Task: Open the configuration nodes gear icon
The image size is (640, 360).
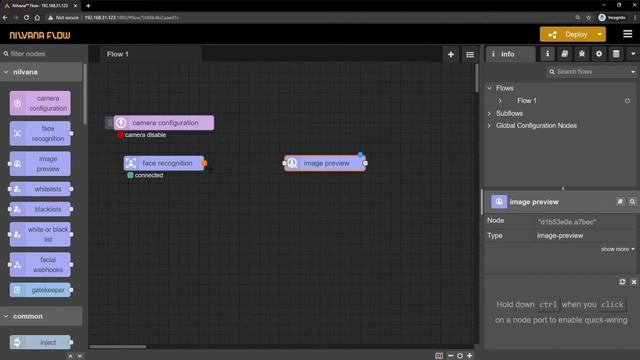Action: 599,54
